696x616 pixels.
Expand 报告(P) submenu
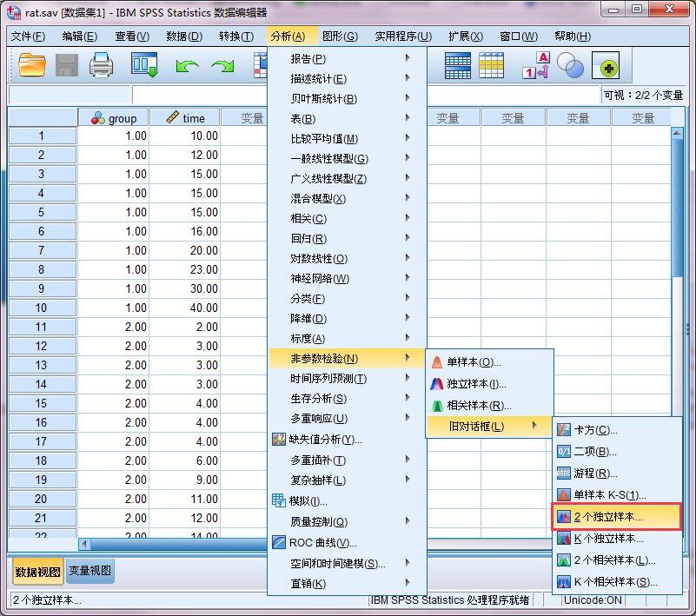coord(347,58)
